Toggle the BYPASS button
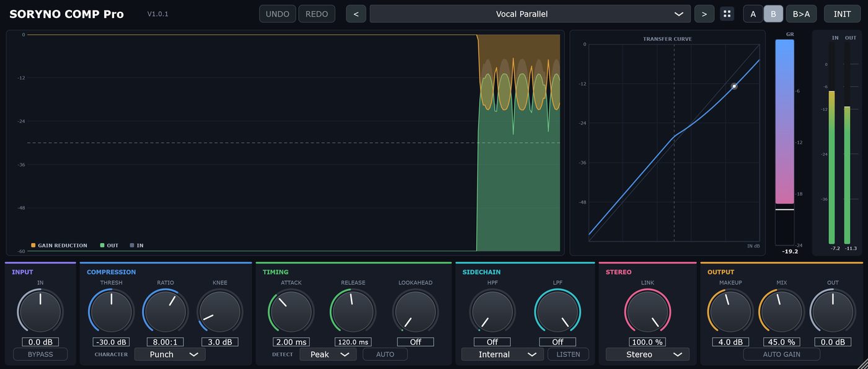868x369 pixels. pyautogui.click(x=40, y=354)
